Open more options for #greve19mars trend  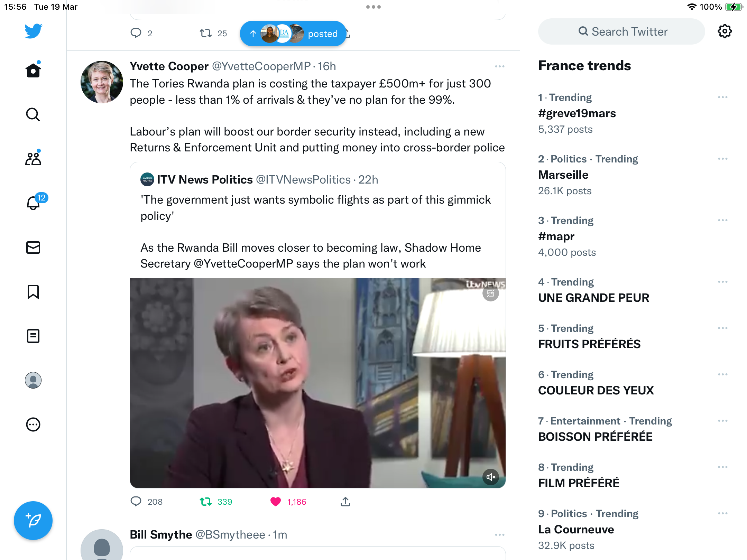(723, 97)
